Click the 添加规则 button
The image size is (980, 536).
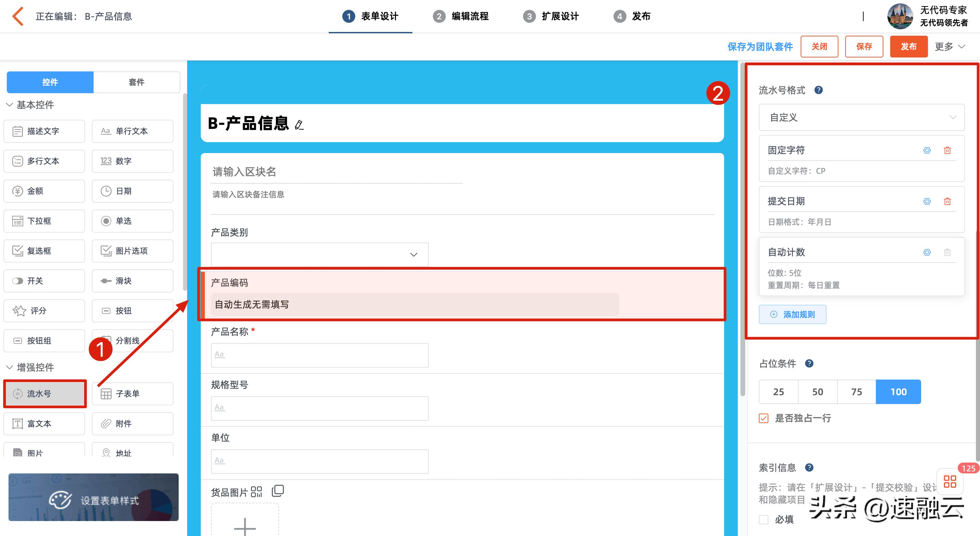click(792, 314)
